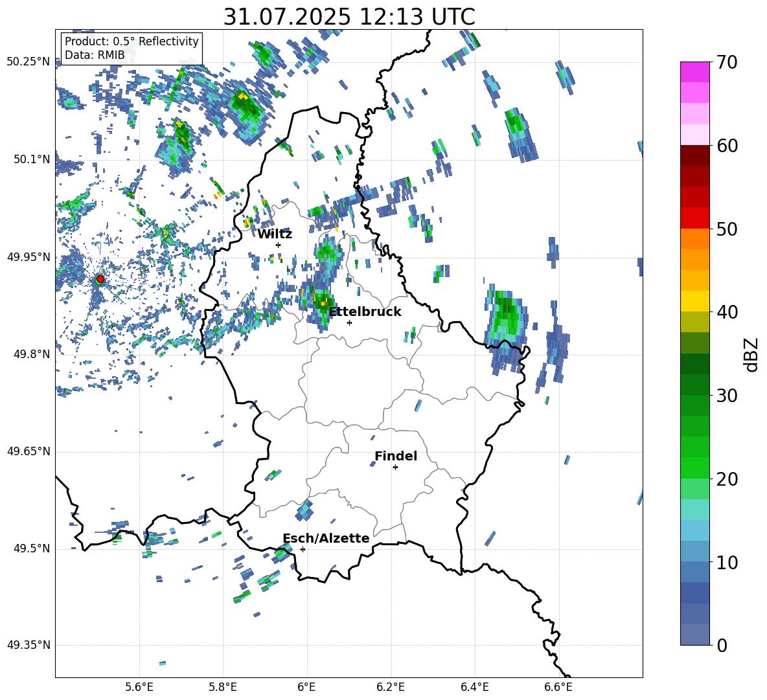Click the bright red colorbar segment above 50

click(695, 218)
